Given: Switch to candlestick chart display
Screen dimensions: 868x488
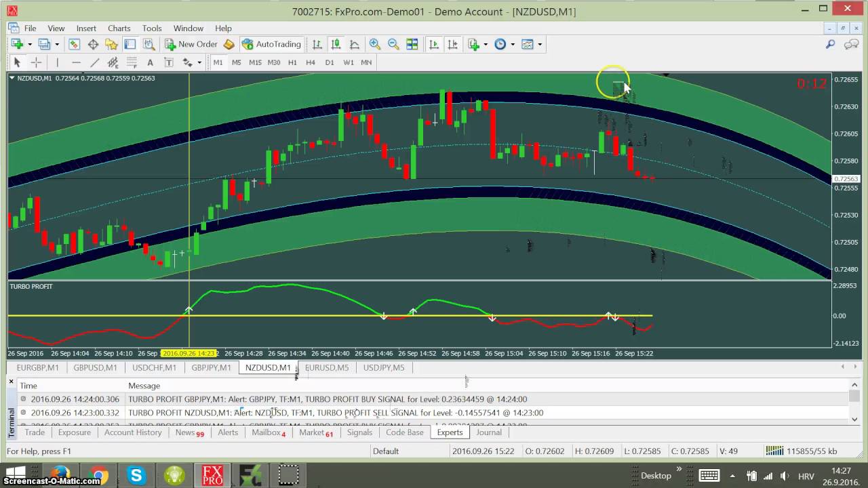Looking at the screenshot, I should point(336,44).
